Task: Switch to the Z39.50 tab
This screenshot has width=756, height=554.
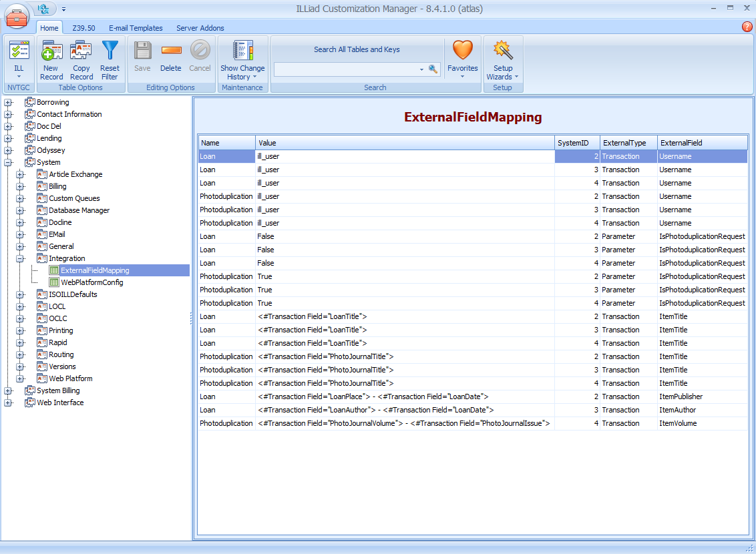Action: coord(83,28)
